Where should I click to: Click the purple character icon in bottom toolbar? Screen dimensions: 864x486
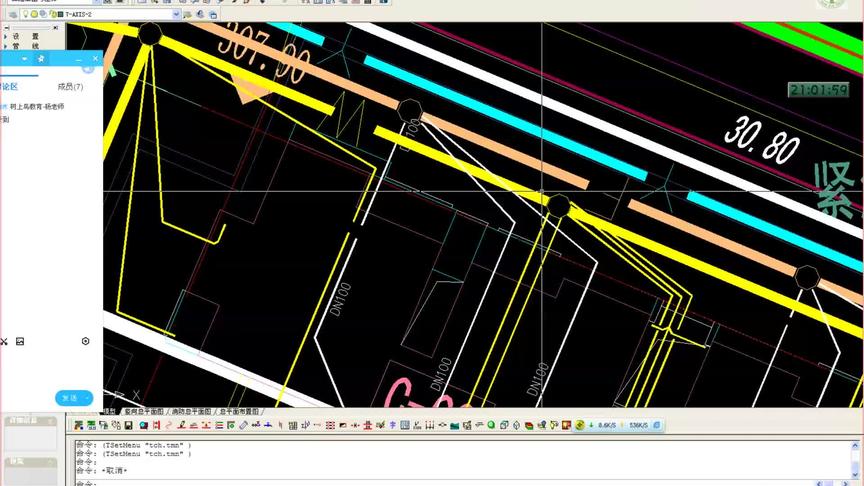click(x=393, y=425)
